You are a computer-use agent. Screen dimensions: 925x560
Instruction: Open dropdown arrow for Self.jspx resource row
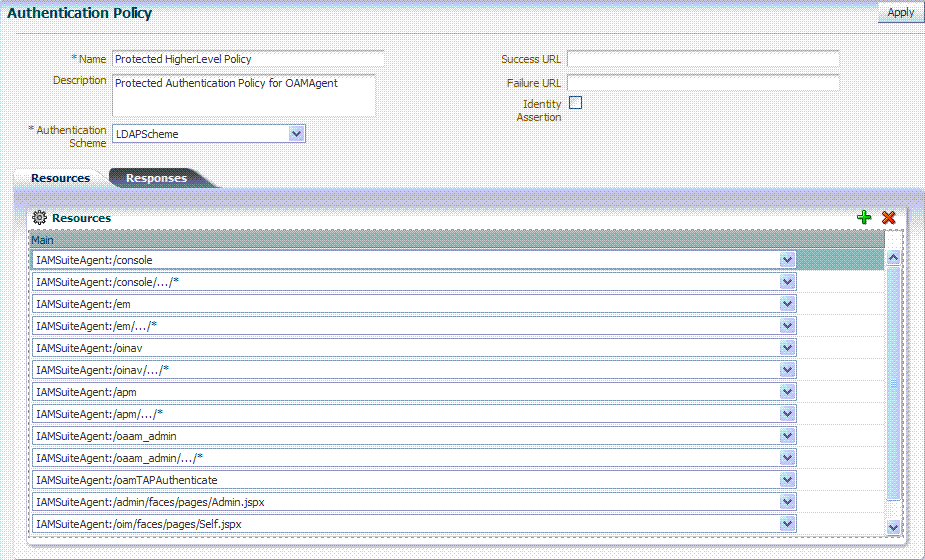[x=787, y=524]
